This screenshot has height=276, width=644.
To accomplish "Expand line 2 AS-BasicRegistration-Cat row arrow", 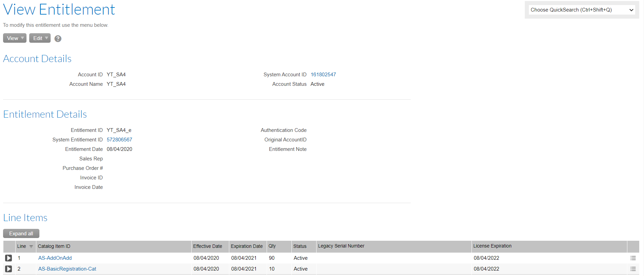I will pos(8,269).
